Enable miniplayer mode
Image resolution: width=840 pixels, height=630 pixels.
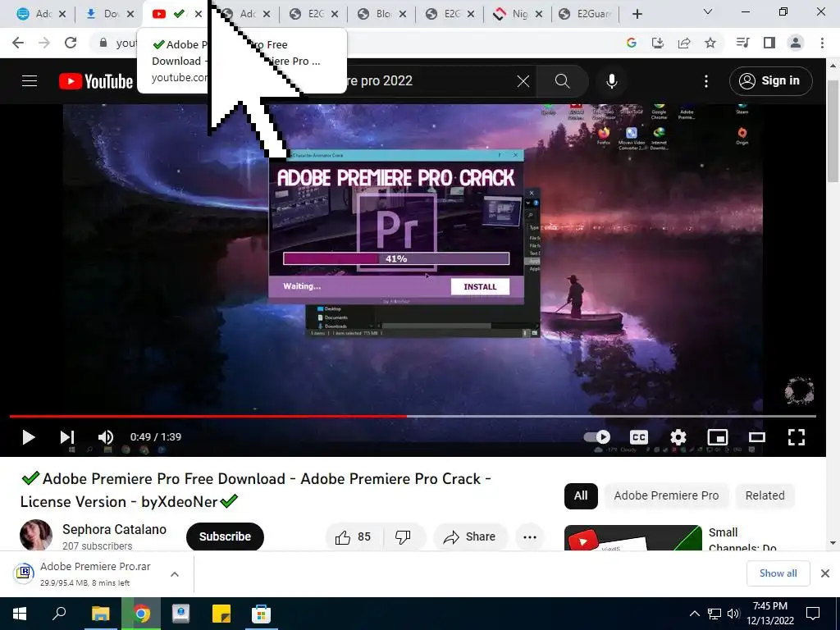717,437
